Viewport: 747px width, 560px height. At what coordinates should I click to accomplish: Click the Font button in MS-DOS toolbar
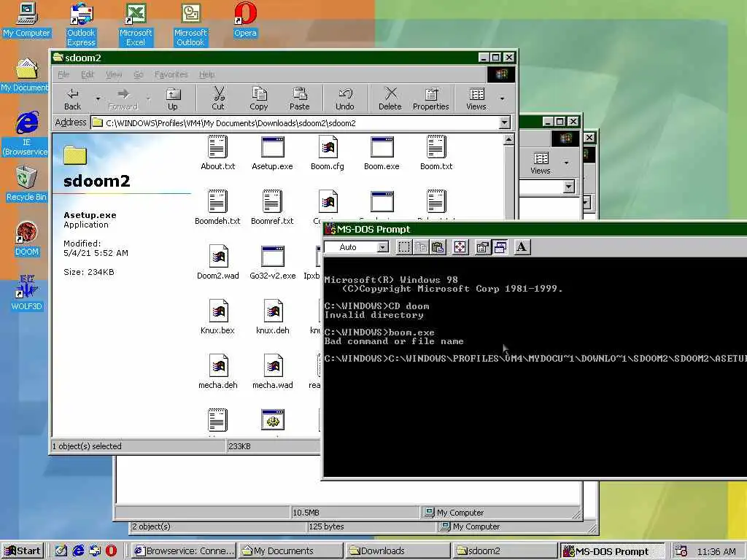tap(522, 247)
